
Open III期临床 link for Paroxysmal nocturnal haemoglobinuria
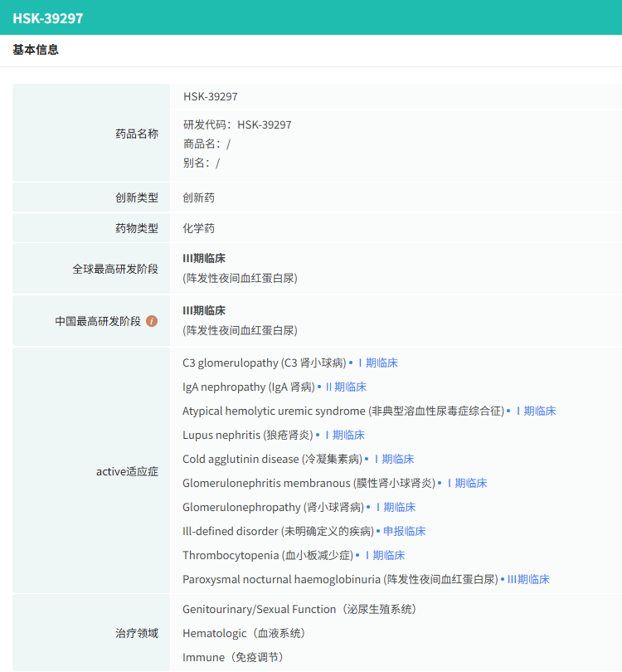coord(528,579)
